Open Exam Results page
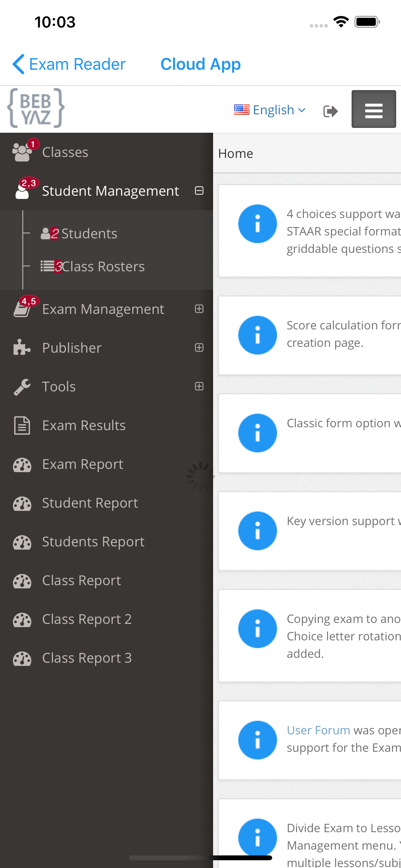This screenshot has height=868, width=401. pos(107,425)
